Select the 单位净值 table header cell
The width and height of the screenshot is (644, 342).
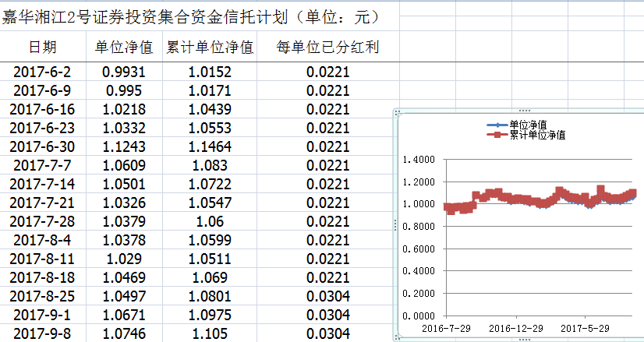[124, 48]
